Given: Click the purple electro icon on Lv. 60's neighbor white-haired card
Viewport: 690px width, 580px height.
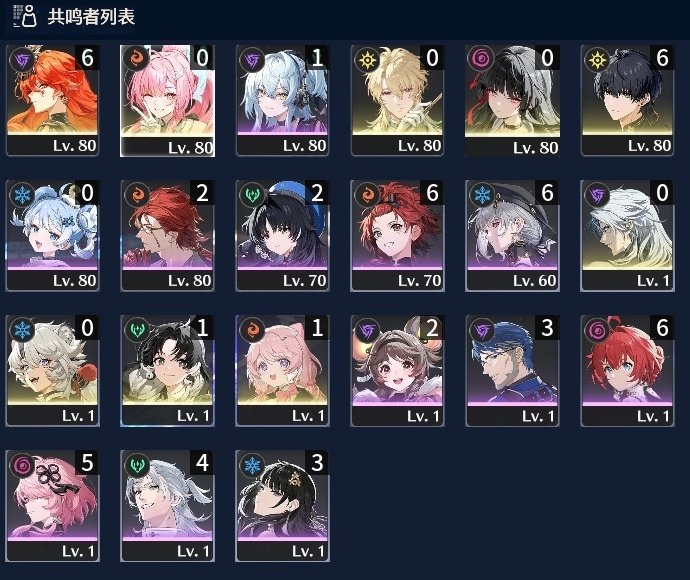Looking at the screenshot, I should coord(597,194).
